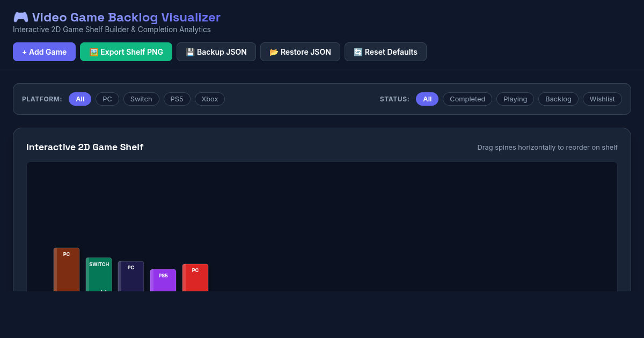Show games with Playing status
The width and height of the screenshot is (644, 338).
pyautogui.click(x=515, y=99)
